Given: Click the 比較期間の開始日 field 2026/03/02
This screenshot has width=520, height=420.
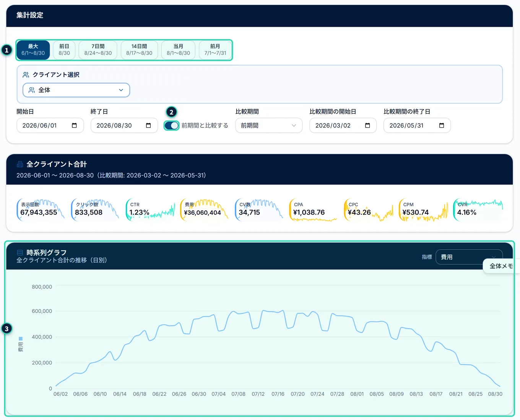Looking at the screenshot, I should (x=343, y=125).
